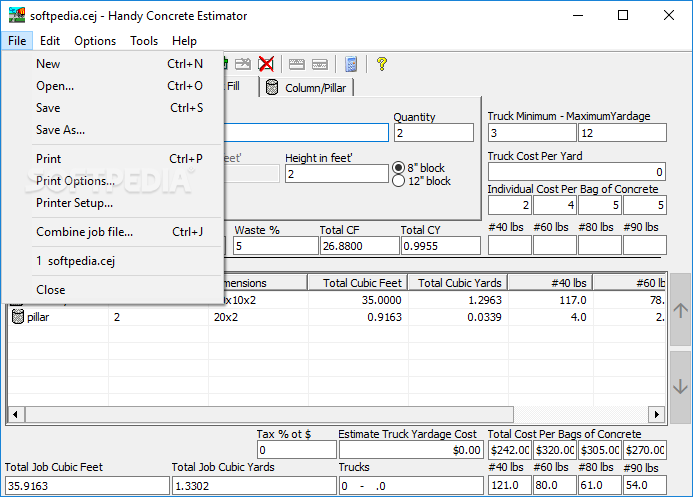Click bag cost field showing 4

[555, 205]
